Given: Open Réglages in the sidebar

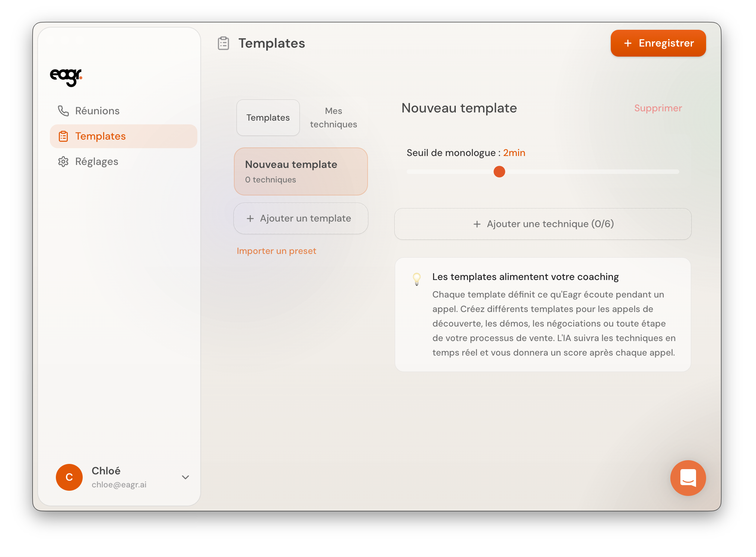Looking at the screenshot, I should 96,162.
